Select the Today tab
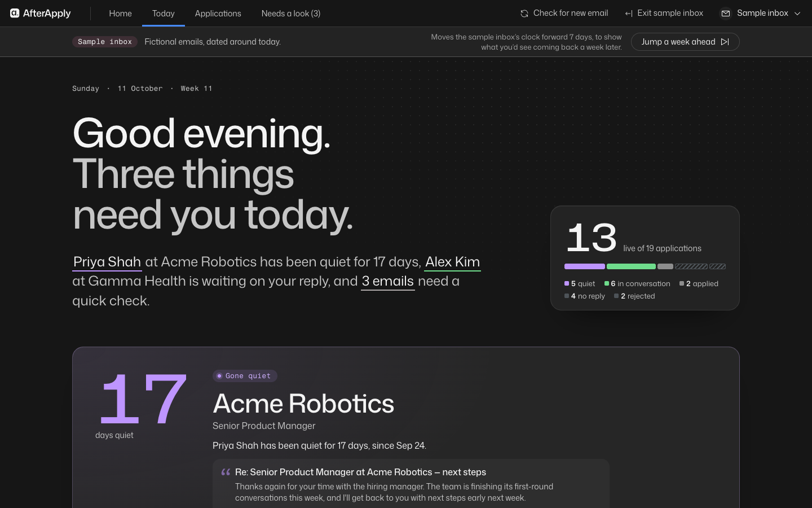This screenshot has width=812, height=508. (x=164, y=13)
